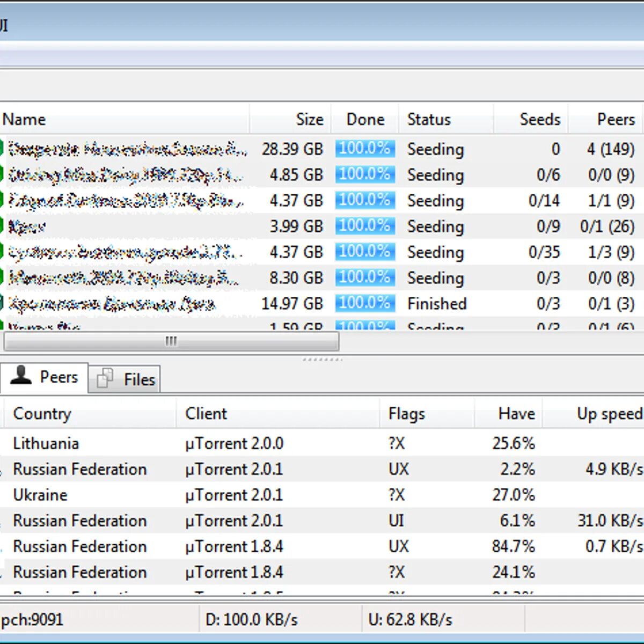
Task: Select the Russian Federation peer with 2.2% have
Action: [322, 469]
